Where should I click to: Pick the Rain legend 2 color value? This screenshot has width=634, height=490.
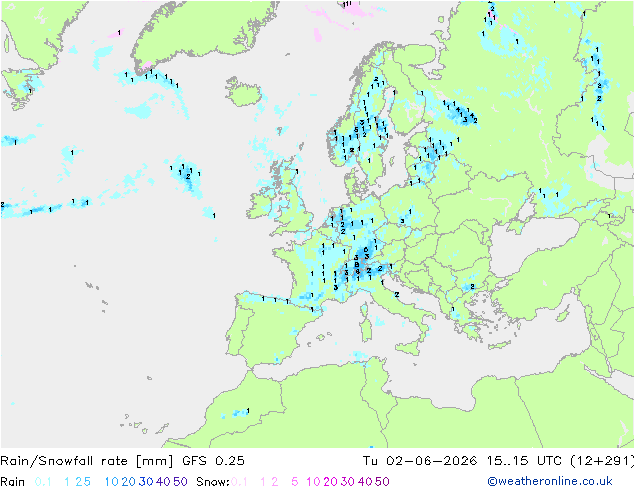pos(78,482)
